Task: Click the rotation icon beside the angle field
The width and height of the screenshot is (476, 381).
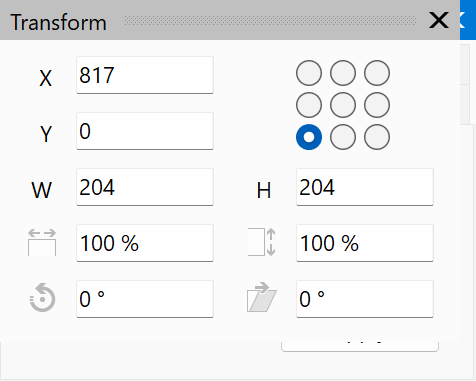Action: pos(42,298)
